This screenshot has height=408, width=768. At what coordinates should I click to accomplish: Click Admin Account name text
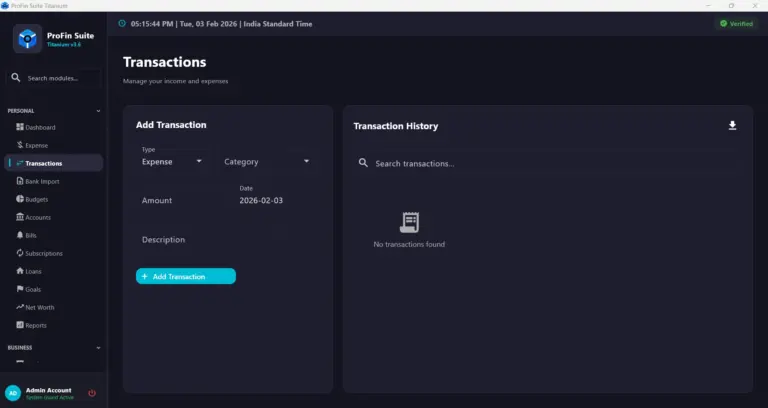(48, 390)
